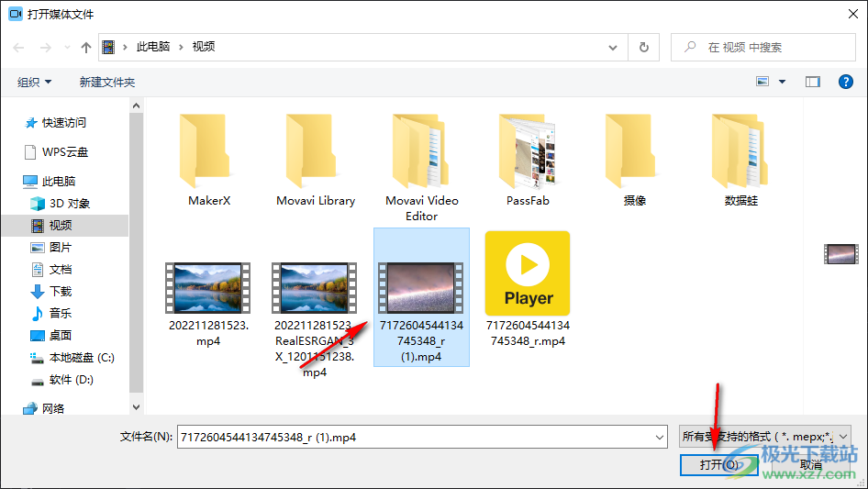Select 本地磁盘 (C:) in sidebar
This screenshot has width=868, height=489.
pyautogui.click(x=81, y=357)
